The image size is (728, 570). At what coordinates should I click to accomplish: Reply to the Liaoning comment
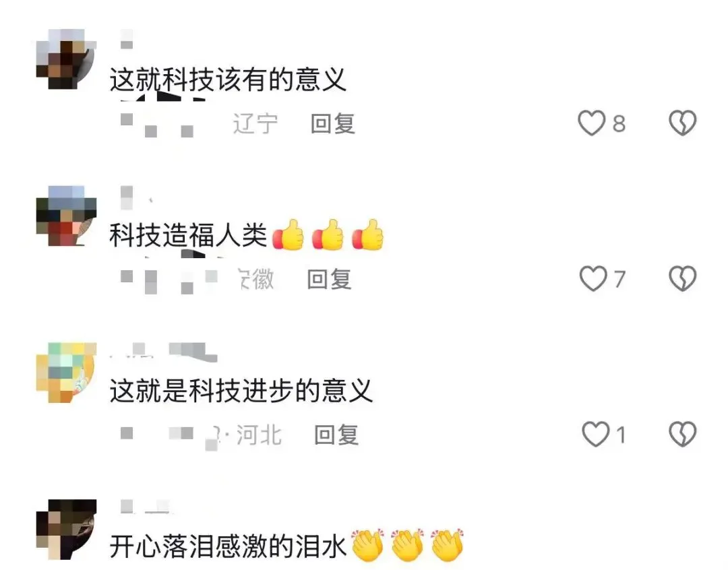coord(333,124)
